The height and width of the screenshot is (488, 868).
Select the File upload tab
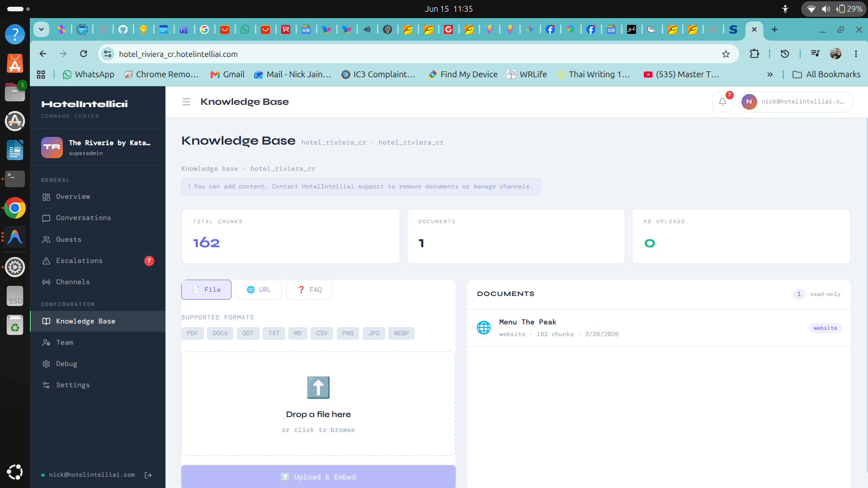coord(206,290)
